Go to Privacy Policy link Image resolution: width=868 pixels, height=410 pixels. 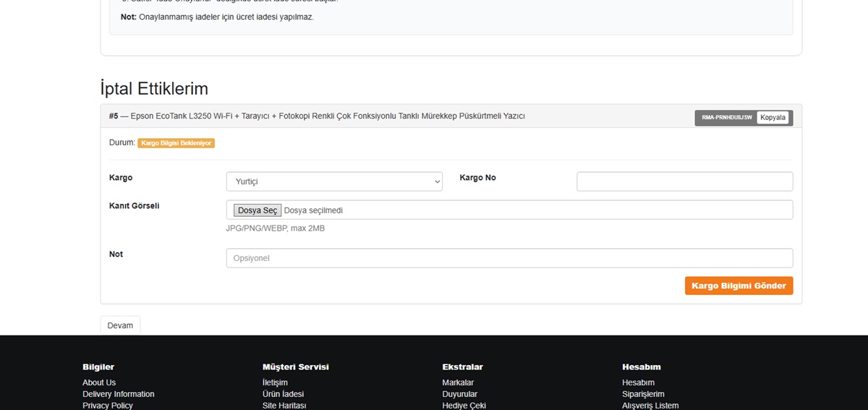tap(107, 405)
